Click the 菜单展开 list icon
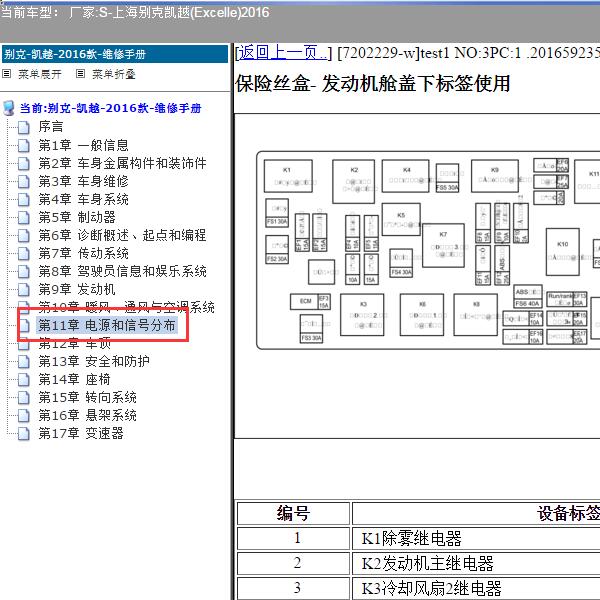600x600 pixels. [x=7, y=73]
